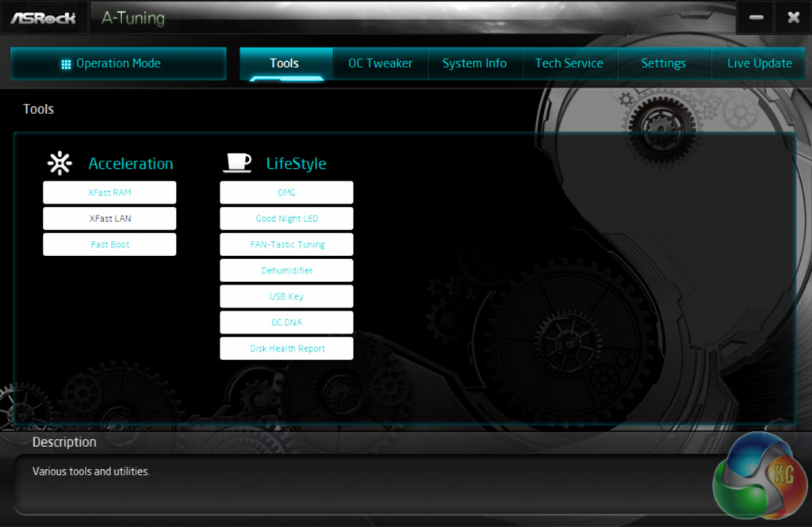Click the A-Tuning title text

pos(133,18)
